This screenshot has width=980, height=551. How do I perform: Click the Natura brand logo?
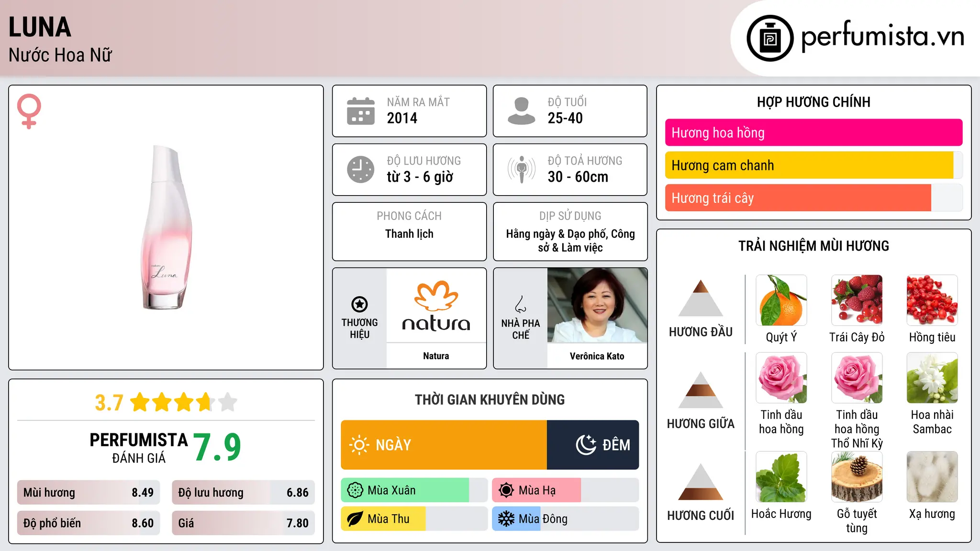click(x=436, y=306)
